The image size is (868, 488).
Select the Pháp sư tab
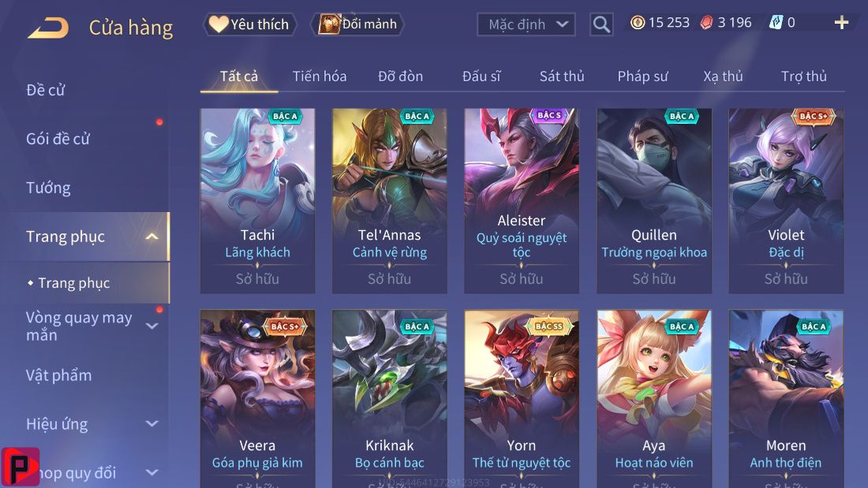tap(642, 76)
